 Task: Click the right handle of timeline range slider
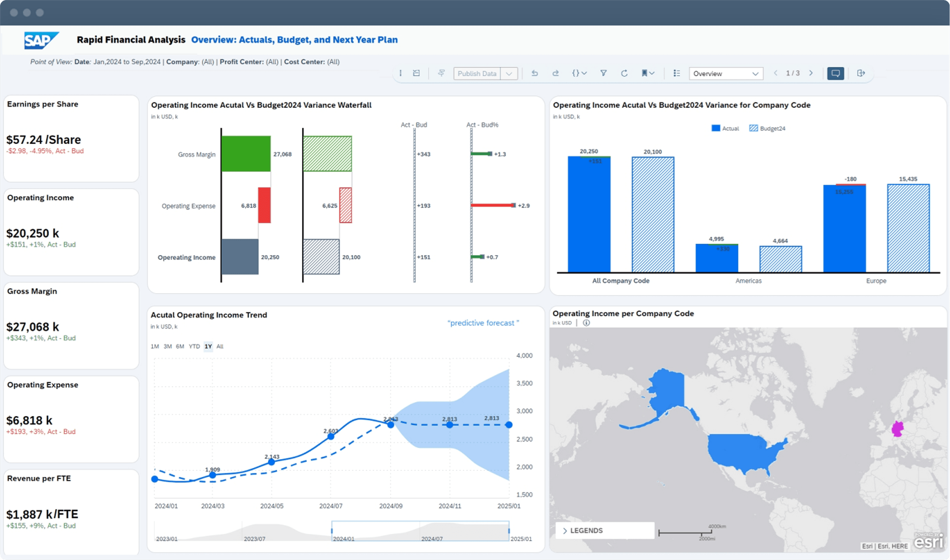click(509, 531)
